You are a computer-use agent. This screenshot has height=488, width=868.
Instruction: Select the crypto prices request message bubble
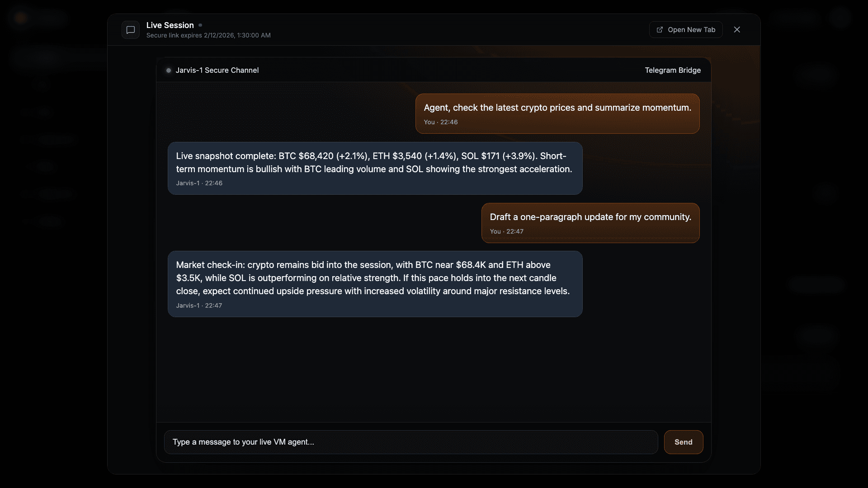[x=557, y=113]
